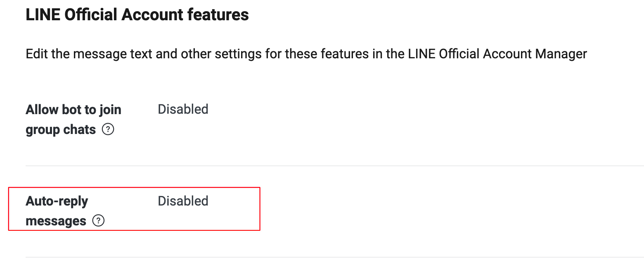
Task: Click the LINE Official Account features heading
Action: coord(137,15)
